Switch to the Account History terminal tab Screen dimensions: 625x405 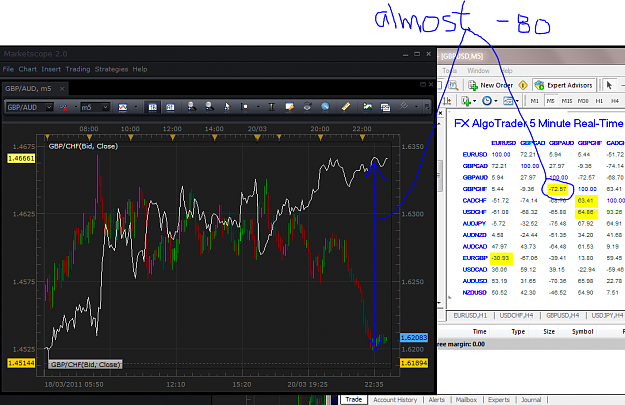[395, 399]
